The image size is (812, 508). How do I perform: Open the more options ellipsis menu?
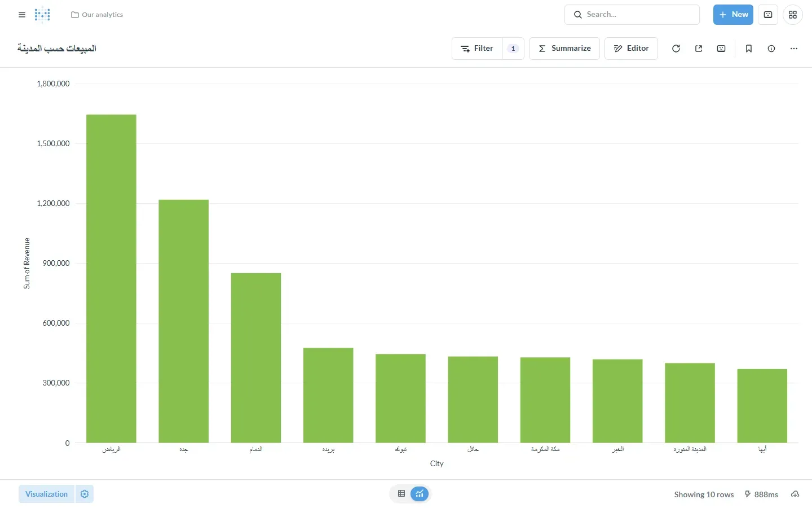(794, 49)
